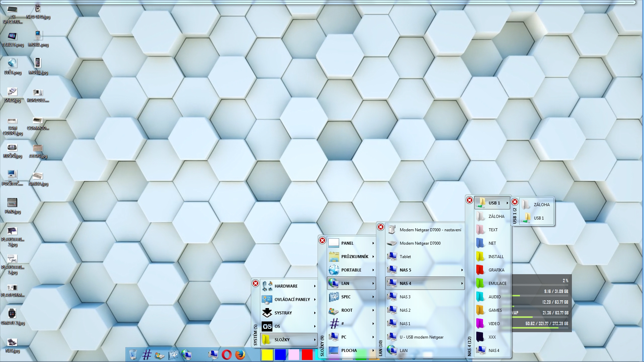Click the 9.16 / 31.89 GB reading
Image resolution: width=644 pixels, height=362 pixels.
coord(556,291)
